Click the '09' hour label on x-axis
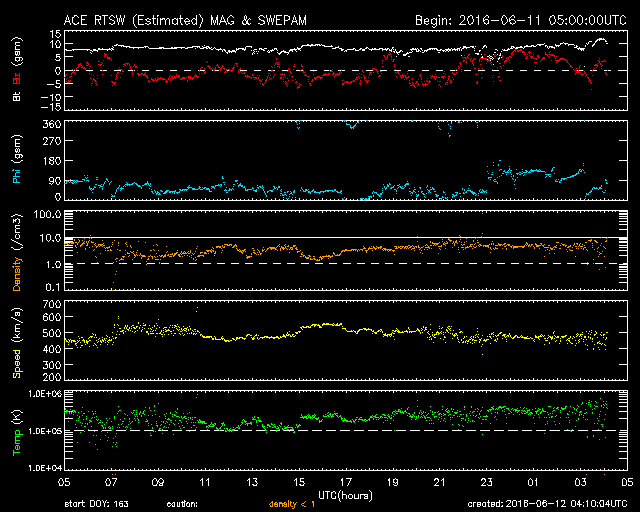Viewport: 640px width, 512px height. pos(158,483)
